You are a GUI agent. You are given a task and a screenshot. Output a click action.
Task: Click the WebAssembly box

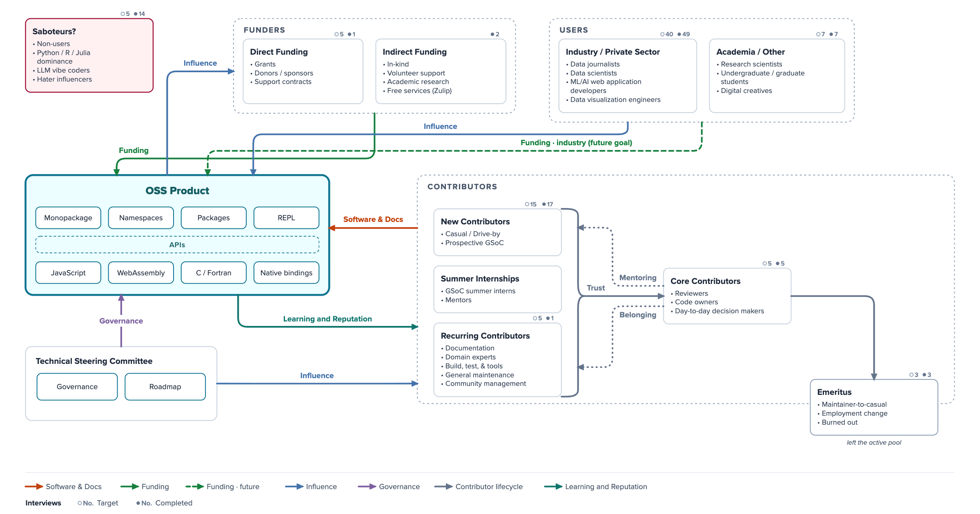click(x=141, y=273)
